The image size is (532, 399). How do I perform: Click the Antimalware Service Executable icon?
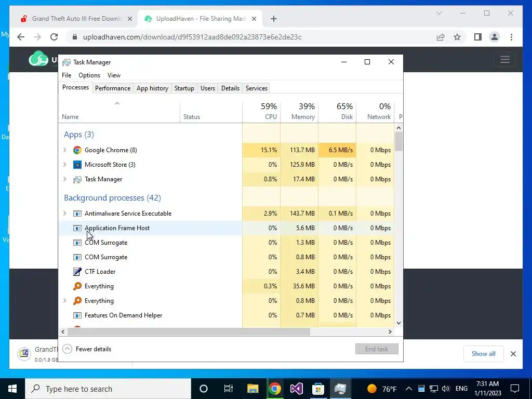[x=77, y=214]
